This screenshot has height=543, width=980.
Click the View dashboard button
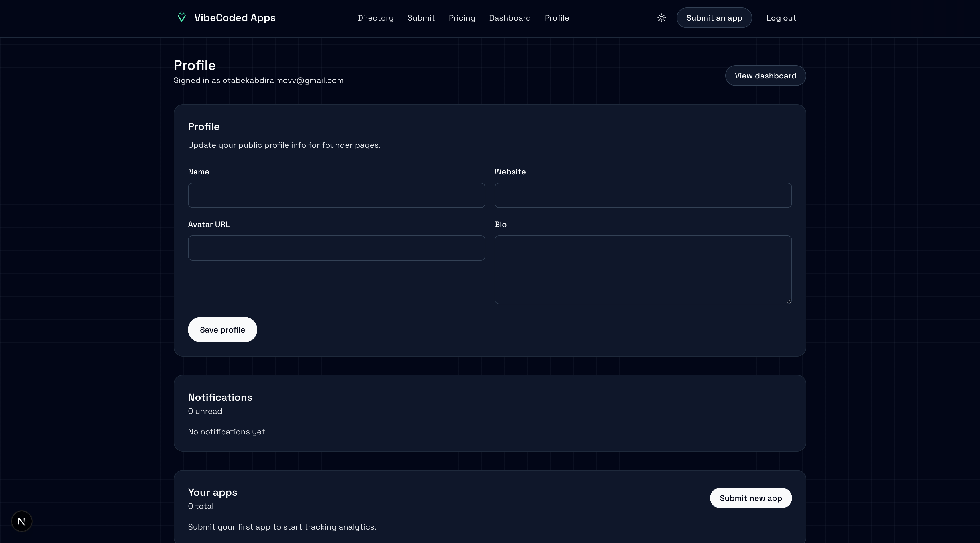[765, 76]
